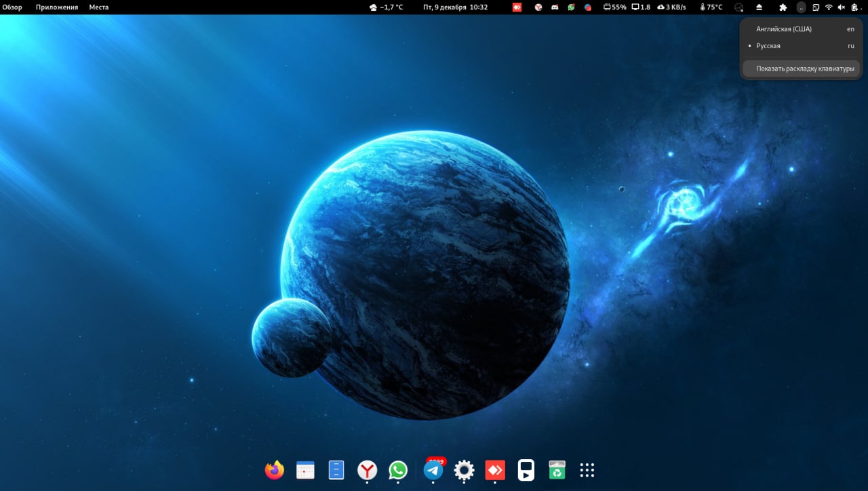Open the Files manager dock icon
Image resolution: width=868 pixels, height=491 pixels.
336,470
